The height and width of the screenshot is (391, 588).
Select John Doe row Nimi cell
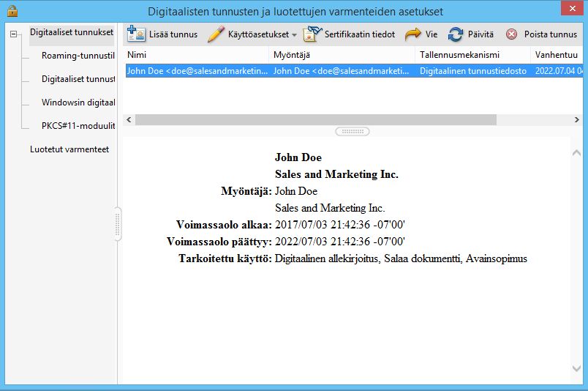pyautogui.click(x=197, y=71)
